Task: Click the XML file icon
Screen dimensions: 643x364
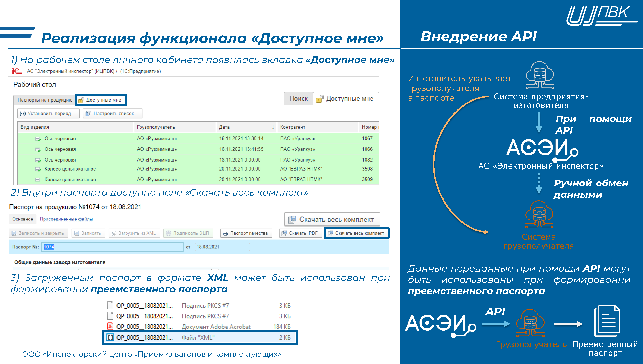Action: coord(110,337)
